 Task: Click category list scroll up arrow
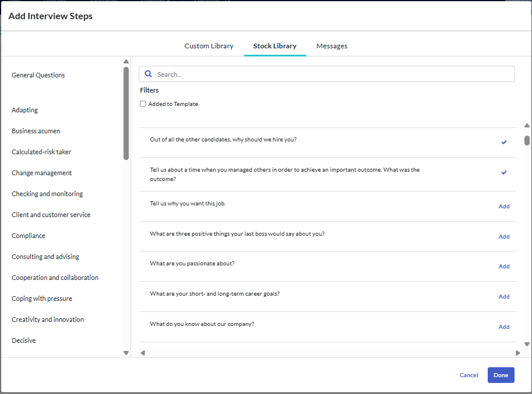coord(126,61)
